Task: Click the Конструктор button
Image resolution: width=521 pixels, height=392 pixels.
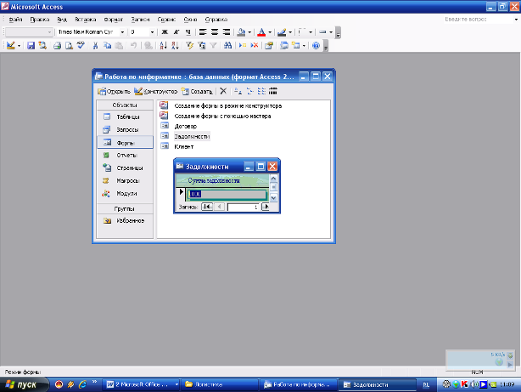Action: [x=156, y=91]
